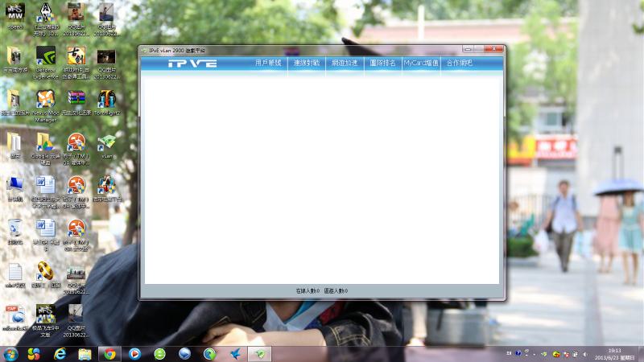The image size is (644, 362).
Task: Close the IPvE vLan window
Action: tap(493, 49)
